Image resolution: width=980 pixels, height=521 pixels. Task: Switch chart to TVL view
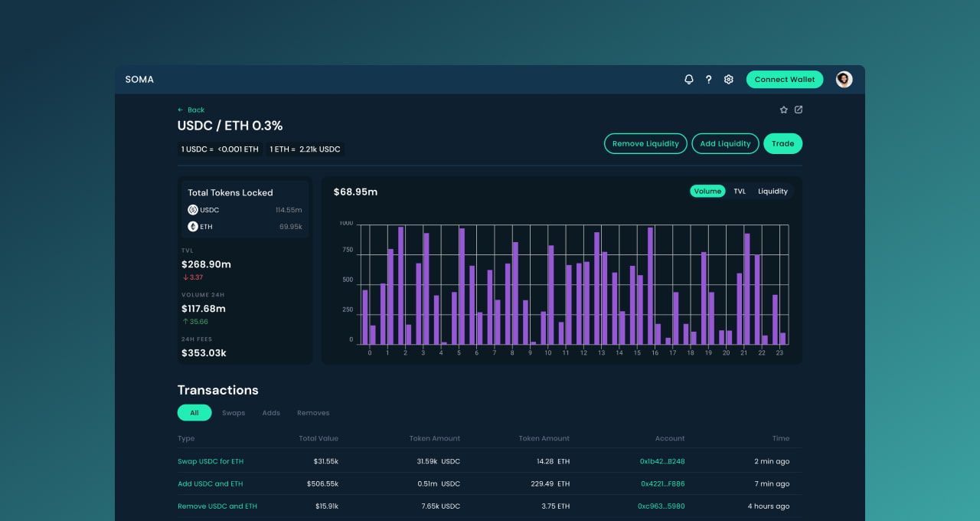(739, 191)
